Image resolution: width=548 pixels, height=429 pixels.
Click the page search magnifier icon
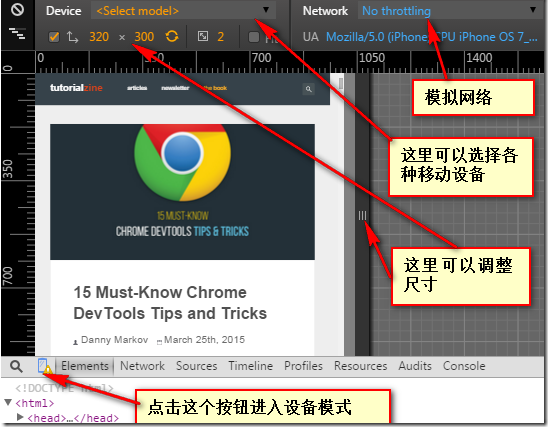(x=309, y=89)
